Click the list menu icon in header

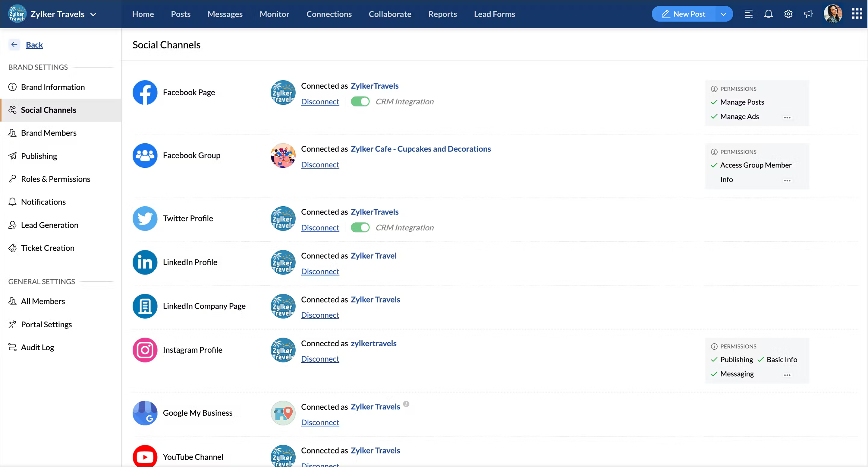[748, 14]
